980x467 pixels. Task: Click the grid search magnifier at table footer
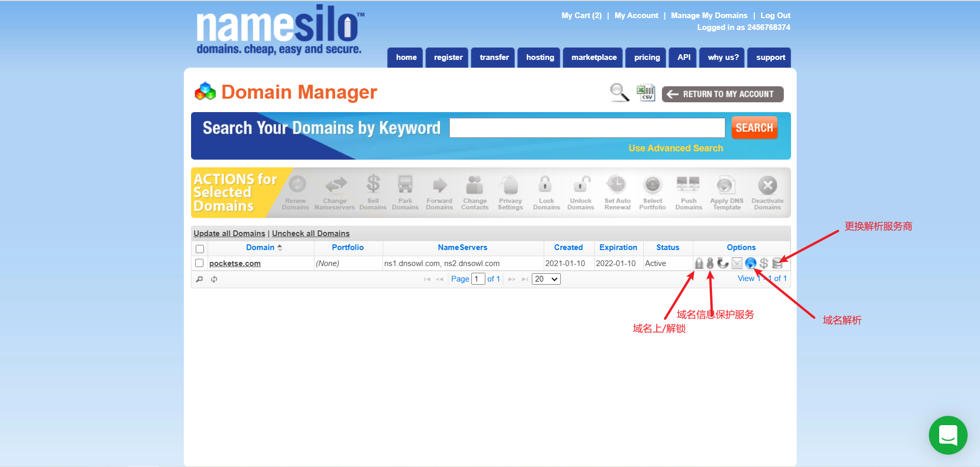(x=199, y=279)
